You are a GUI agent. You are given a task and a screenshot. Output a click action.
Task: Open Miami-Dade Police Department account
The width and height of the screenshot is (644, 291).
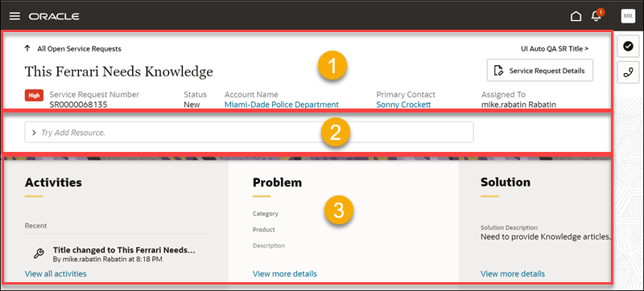coord(281,105)
